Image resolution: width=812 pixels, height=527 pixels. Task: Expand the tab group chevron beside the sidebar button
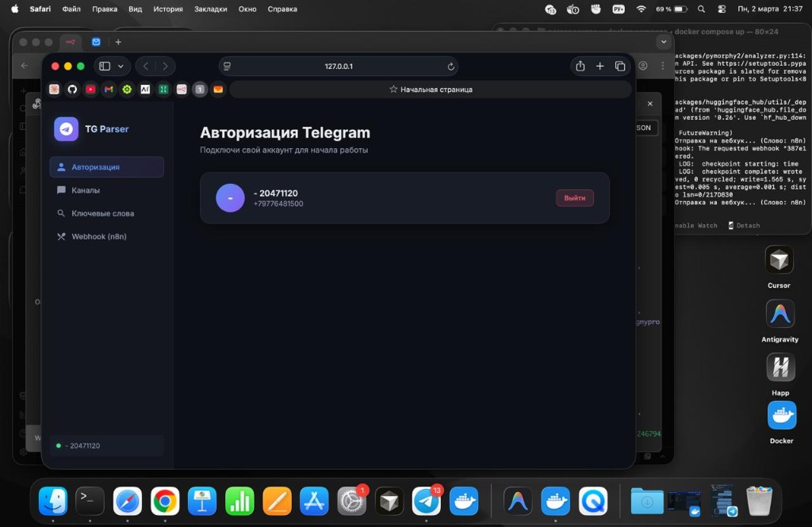coord(121,67)
